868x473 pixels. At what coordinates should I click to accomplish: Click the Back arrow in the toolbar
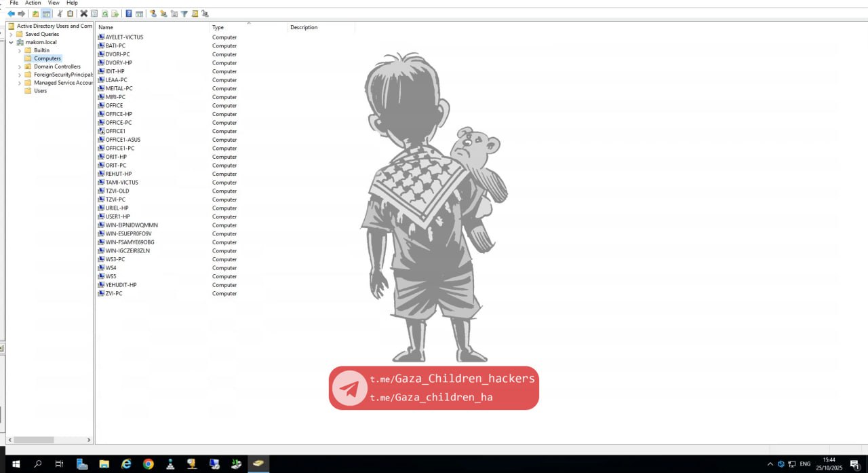[11, 14]
